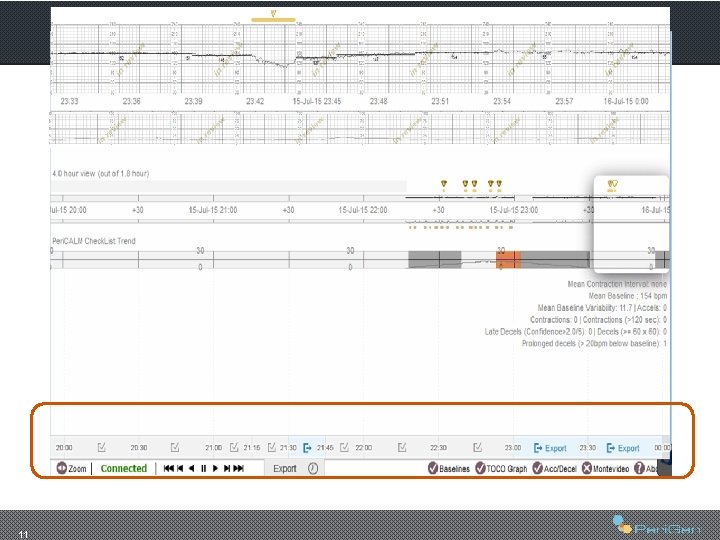
Task: Click the export icon after 21:30
Action: (307, 448)
